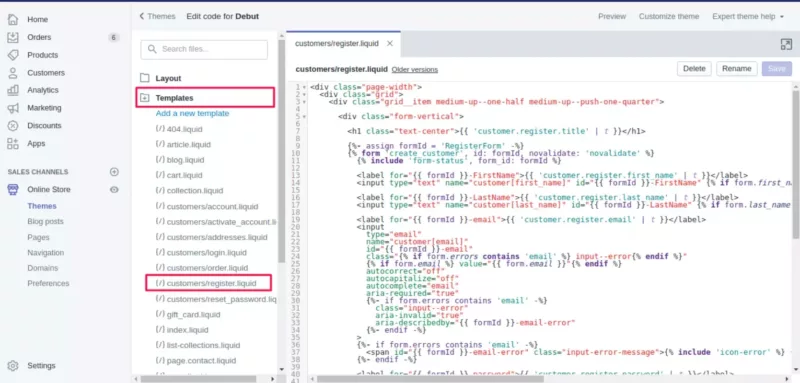Click the Customers person icon
800x383 pixels.
click(x=13, y=72)
